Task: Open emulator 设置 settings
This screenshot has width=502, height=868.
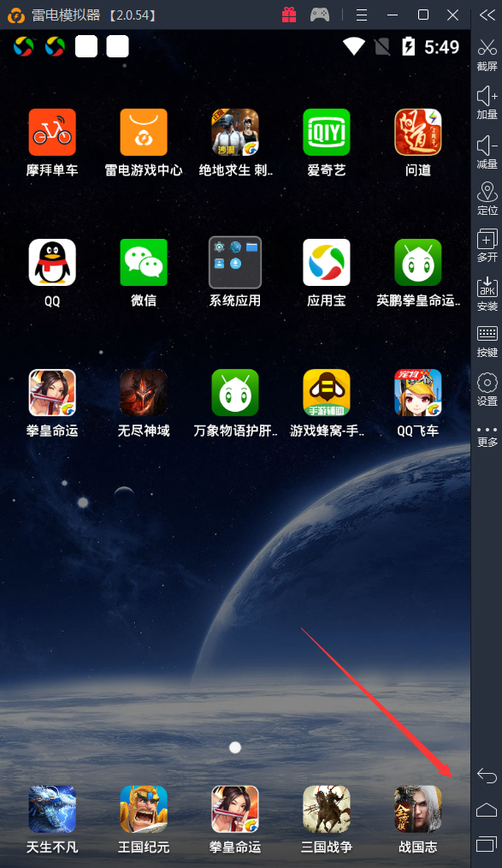Action: tap(487, 389)
